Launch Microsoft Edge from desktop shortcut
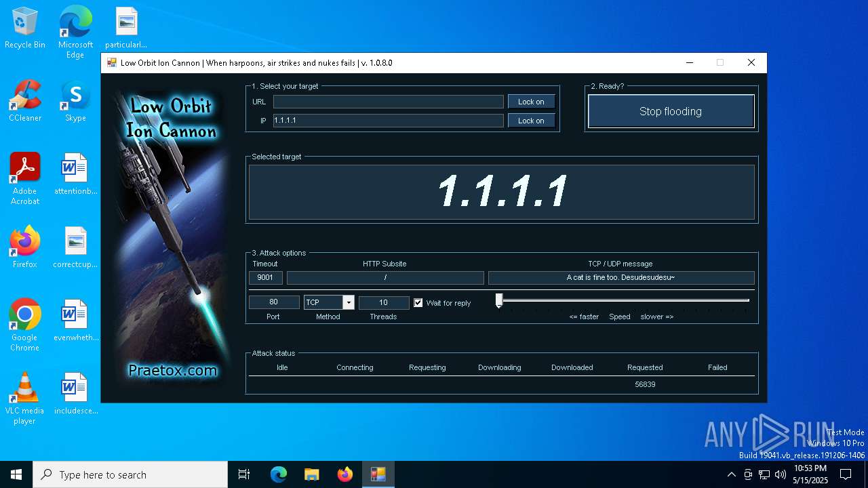Image resolution: width=868 pixels, height=488 pixels. [x=75, y=32]
